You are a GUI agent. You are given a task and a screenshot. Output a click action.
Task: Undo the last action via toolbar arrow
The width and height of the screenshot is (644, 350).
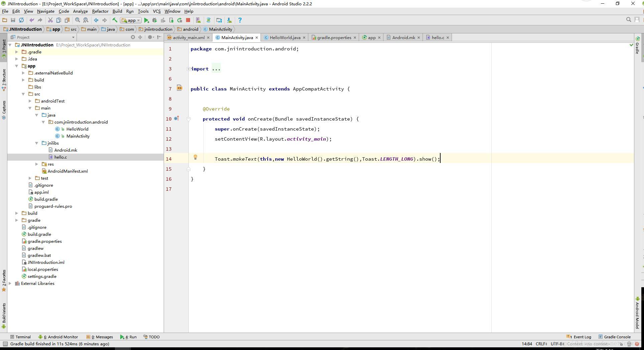click(32, 20)
